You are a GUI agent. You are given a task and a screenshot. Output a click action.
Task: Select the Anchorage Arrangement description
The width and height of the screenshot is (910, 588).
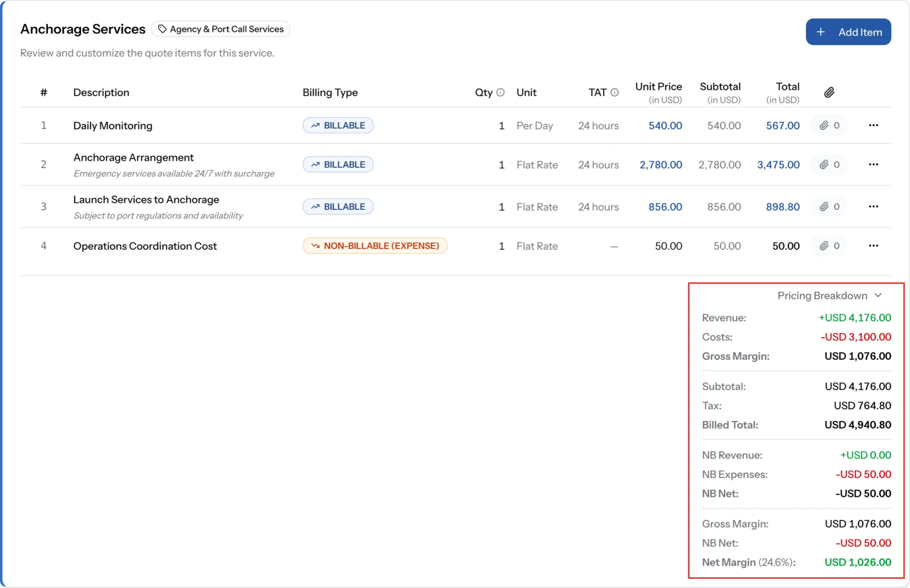click(133, 157)
